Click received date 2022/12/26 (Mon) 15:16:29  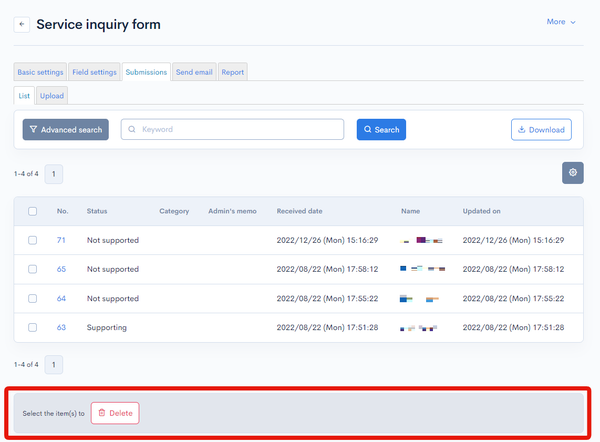pos(328,240)
